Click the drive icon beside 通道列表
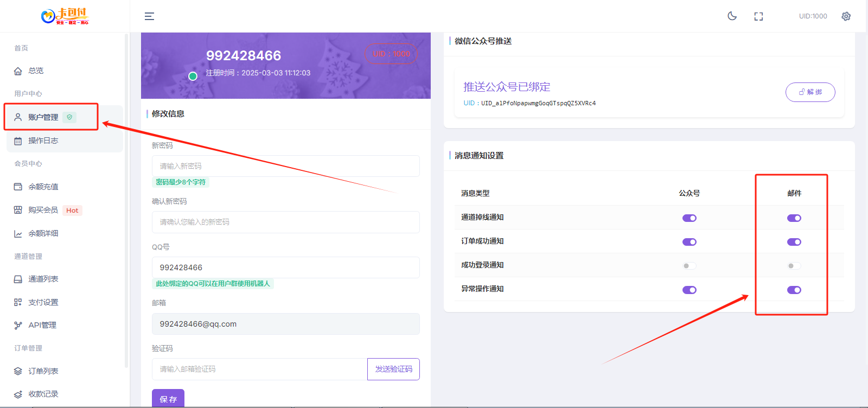Image resolution: width=868 pixels, height=408 pixels. (x=18, y=279)
